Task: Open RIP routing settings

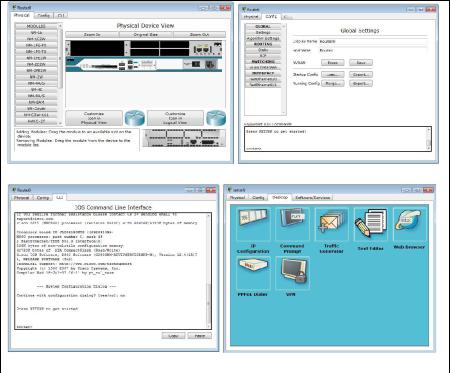Action: pyautogui.click(x=263, y=56)
